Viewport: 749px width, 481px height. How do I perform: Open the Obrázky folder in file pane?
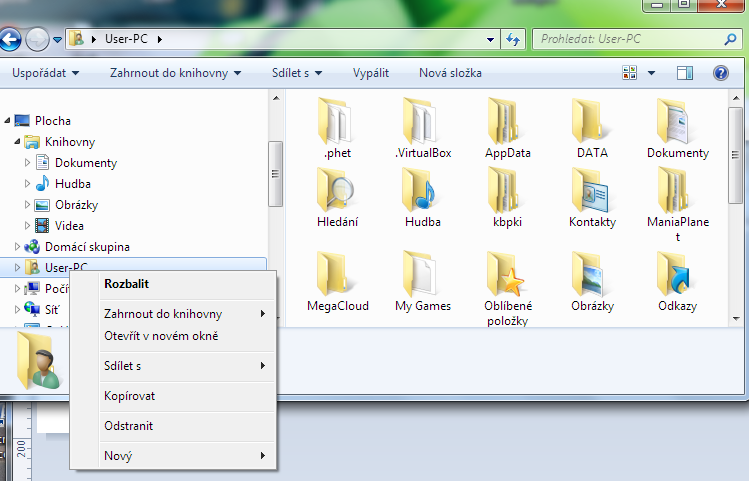[x=592, y=281]
